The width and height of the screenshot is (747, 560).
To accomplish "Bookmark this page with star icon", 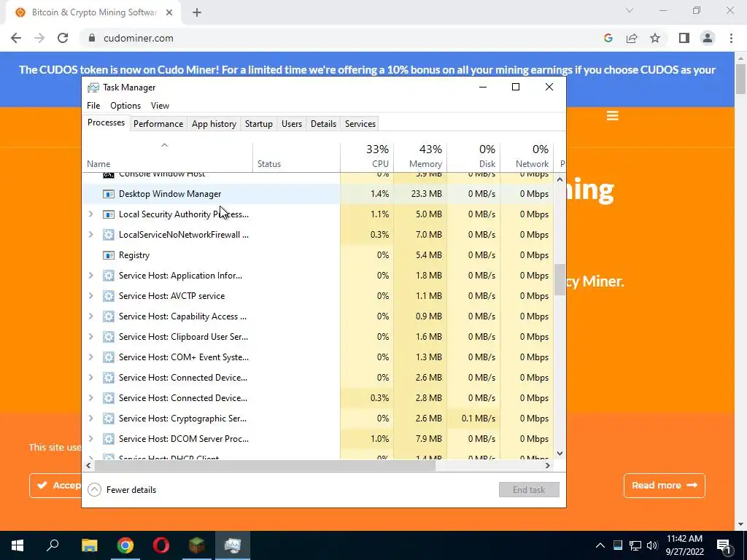I will pyautogui.click(x=655, y=38).
